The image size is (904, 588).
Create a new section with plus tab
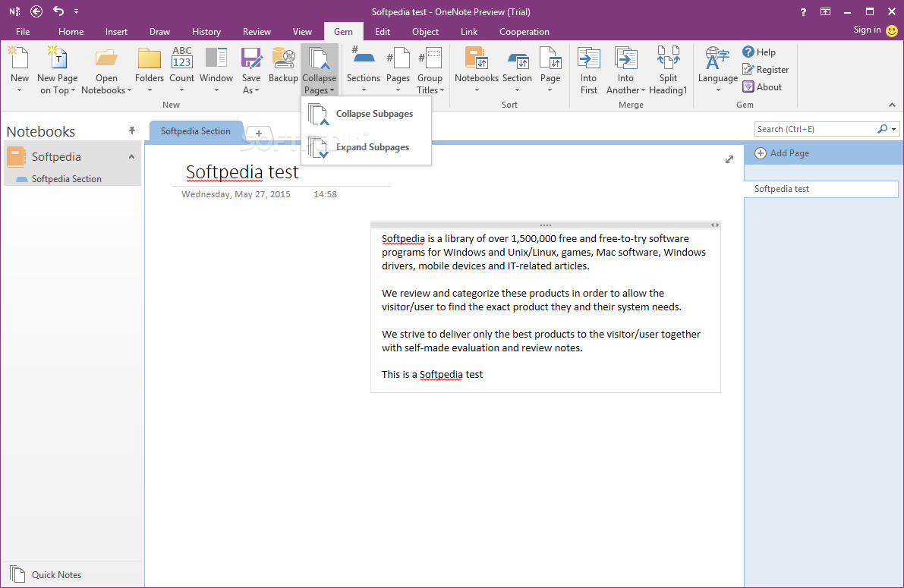[x=258, y=134]
